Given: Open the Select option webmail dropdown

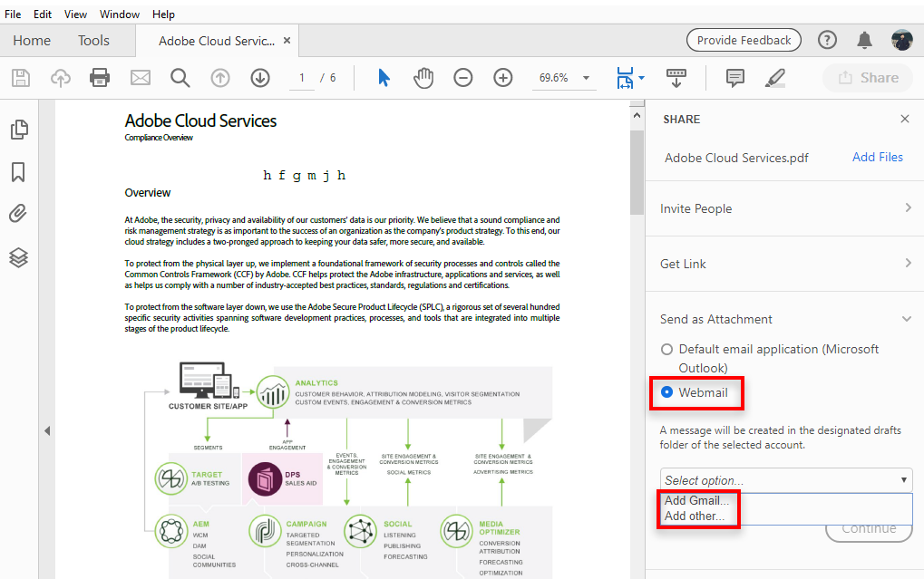Looking at the screenshot, I should pyautogui.click(x=786, y=480).
